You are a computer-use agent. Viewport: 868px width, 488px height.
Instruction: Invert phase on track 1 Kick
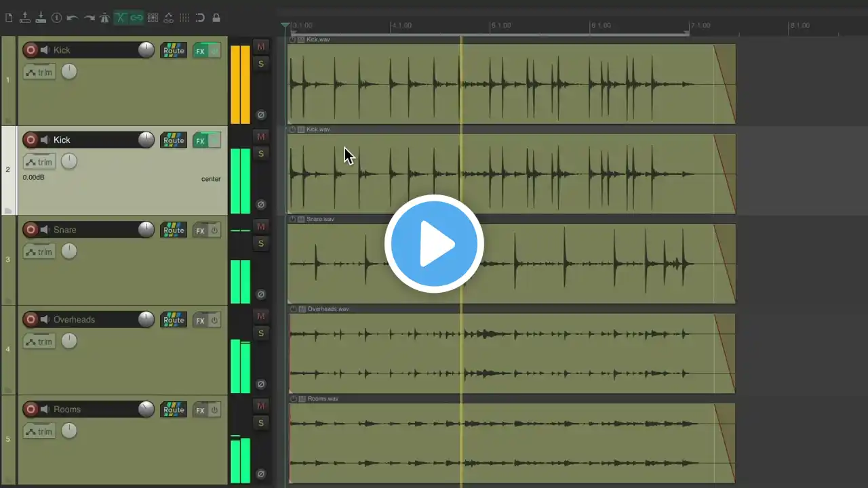tap(261, 115)
